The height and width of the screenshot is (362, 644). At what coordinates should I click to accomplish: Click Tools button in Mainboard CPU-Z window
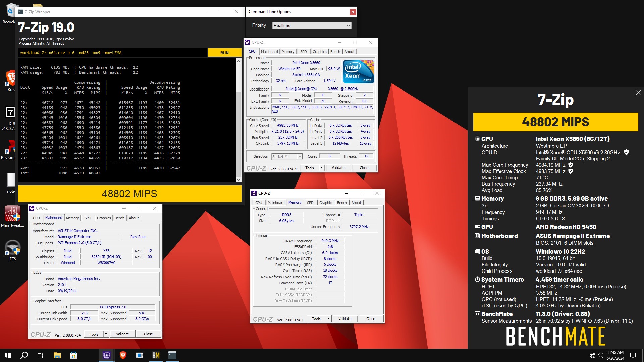[x=94, y=334]
